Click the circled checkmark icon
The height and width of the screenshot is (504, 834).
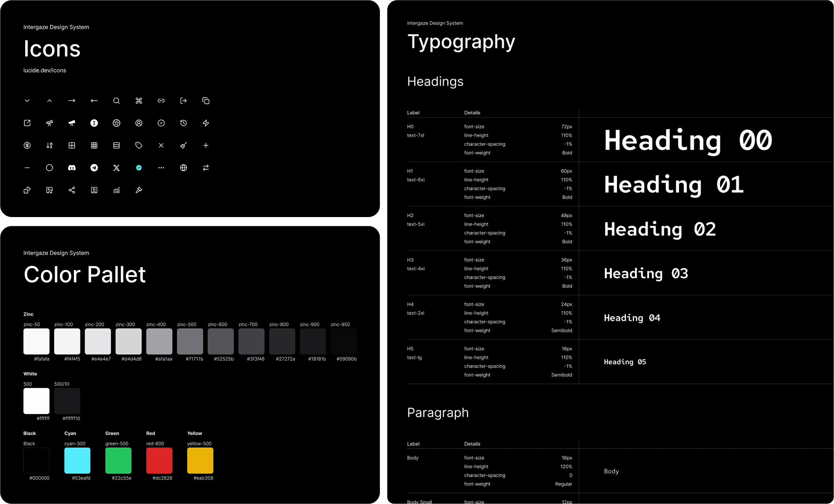pyautogui.click(x=161, y=123)
